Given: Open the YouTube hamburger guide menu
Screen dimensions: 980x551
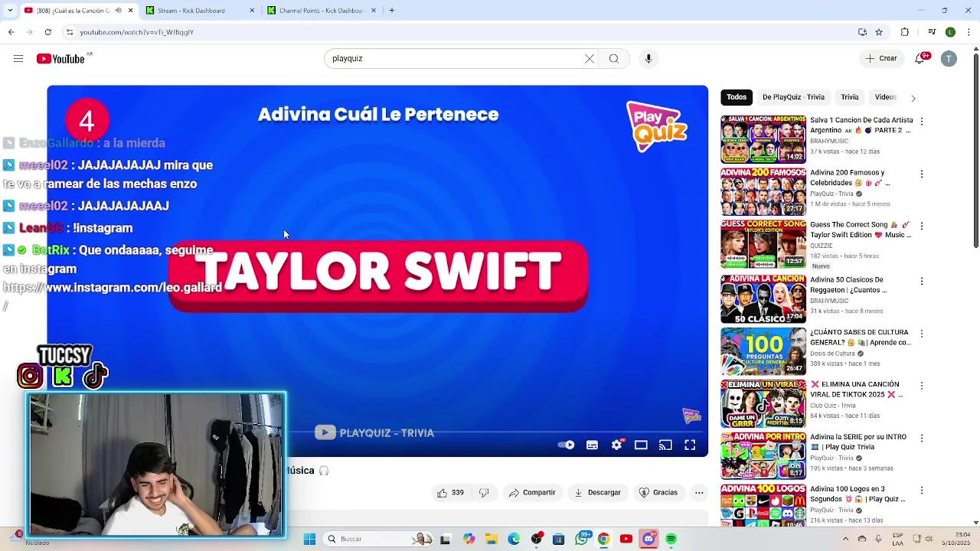Looking at the screenshot, I should 18,59.
